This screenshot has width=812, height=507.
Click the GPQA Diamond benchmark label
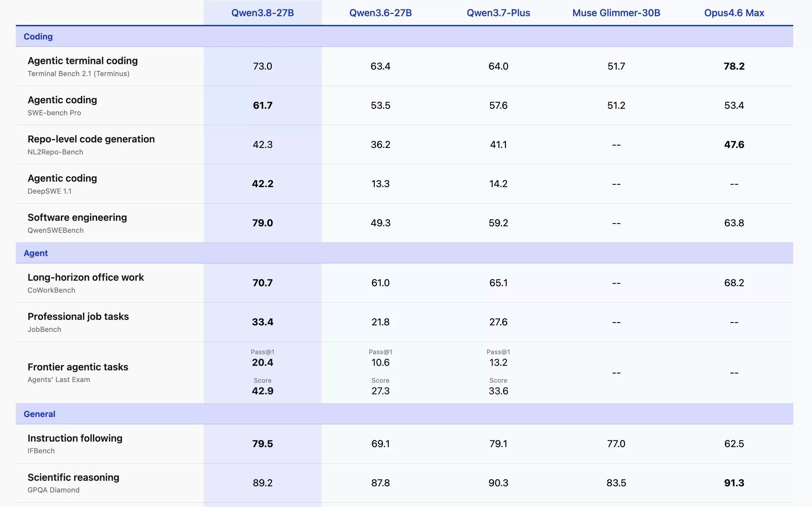53,490
